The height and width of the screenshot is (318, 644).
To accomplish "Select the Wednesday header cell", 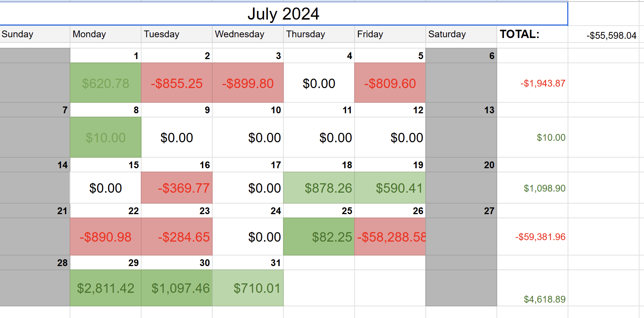I will click(x=248, y=34).
